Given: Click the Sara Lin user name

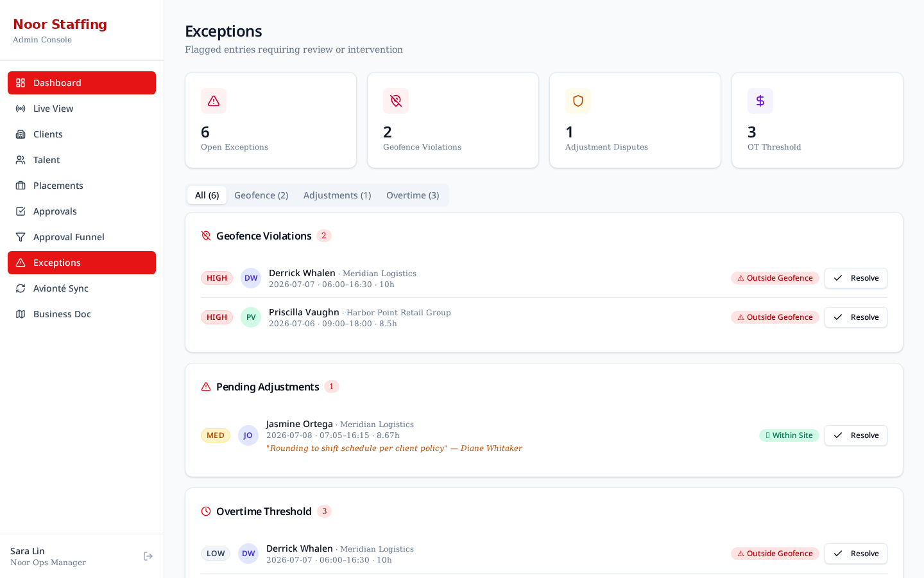Looking at the screenshot, I should [x=28, y=551].
